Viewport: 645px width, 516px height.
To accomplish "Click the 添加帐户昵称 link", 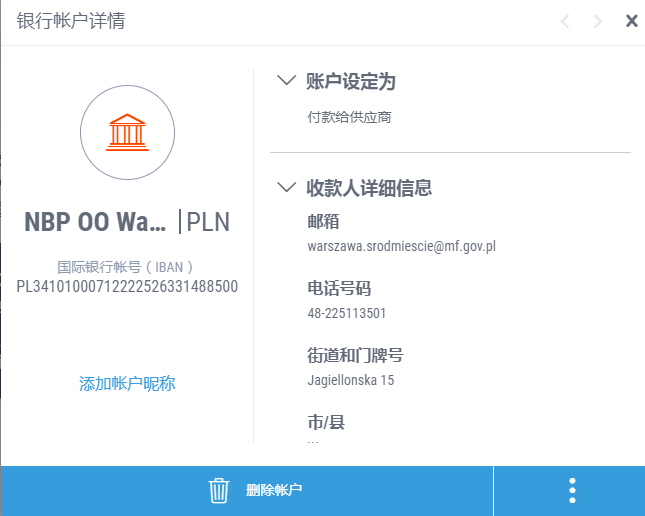I will (x=127, y=384).
